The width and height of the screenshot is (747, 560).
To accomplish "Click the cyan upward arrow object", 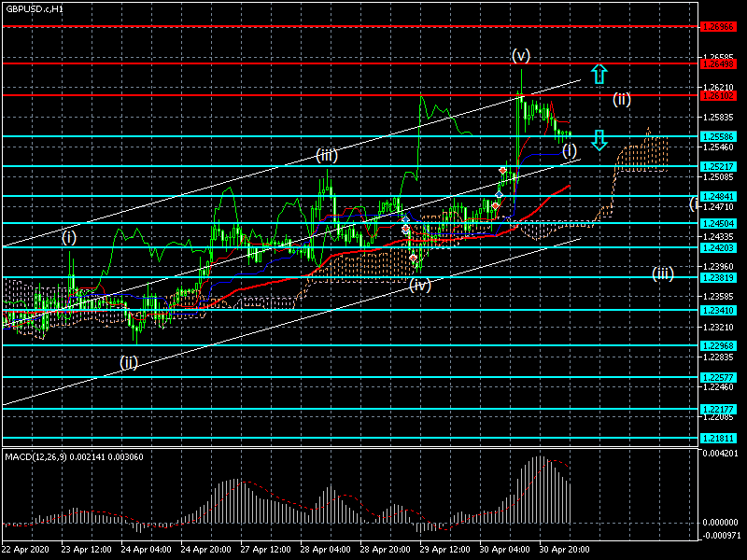I will point(599,75).
